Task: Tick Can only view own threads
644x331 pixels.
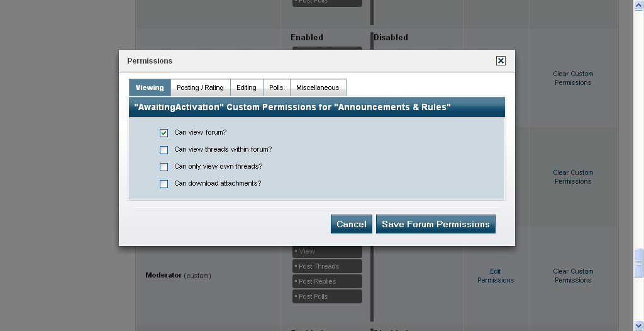Action: pyautogui.click(x=164, y=167)
